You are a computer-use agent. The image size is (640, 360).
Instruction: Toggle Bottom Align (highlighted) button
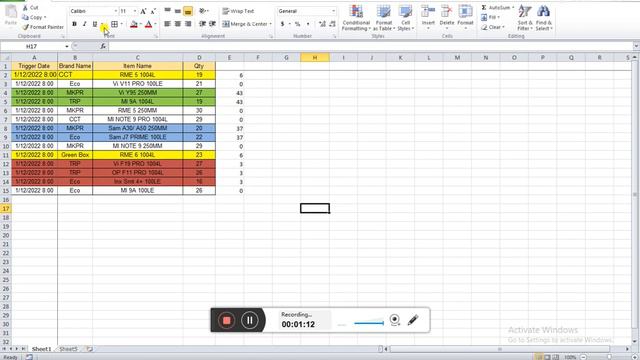188,11
